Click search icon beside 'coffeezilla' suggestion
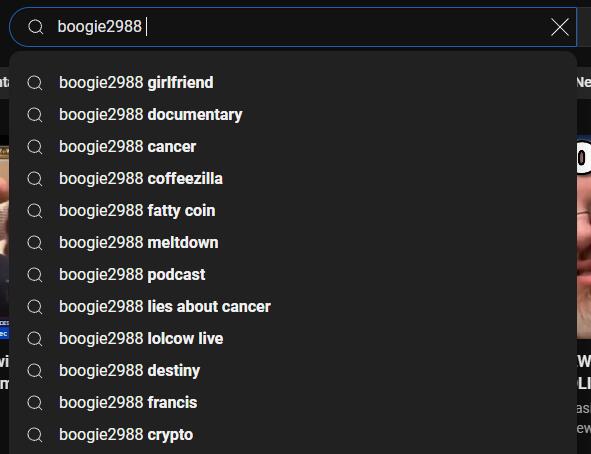Image resolution: width=591 pixels, height=454 pixels. (35, 179)
